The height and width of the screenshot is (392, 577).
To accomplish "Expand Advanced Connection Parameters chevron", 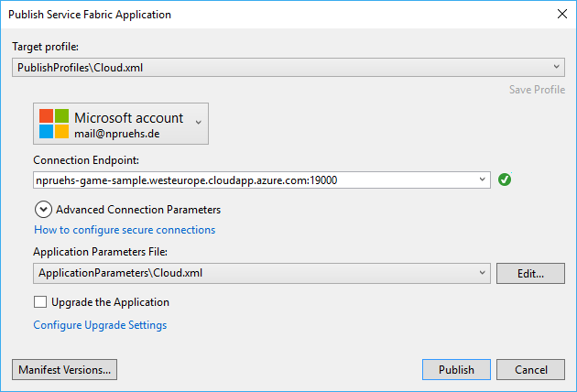I will [42, 209].
